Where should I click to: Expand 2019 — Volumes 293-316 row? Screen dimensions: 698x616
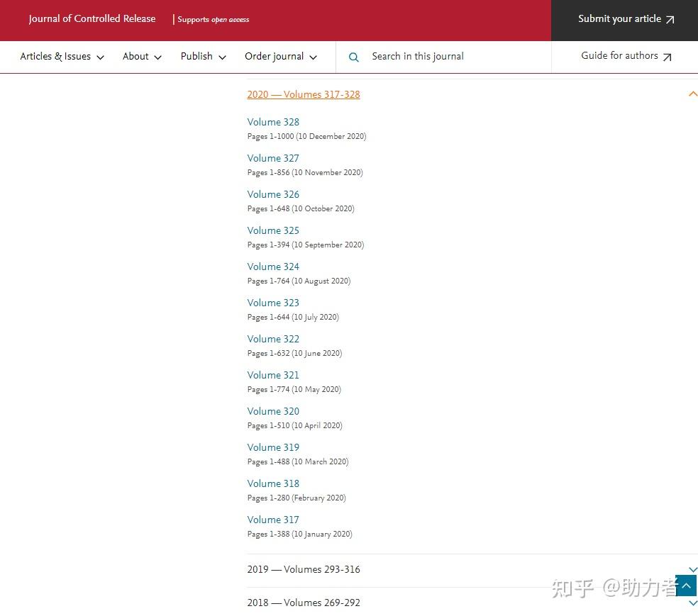coord(472,570)
